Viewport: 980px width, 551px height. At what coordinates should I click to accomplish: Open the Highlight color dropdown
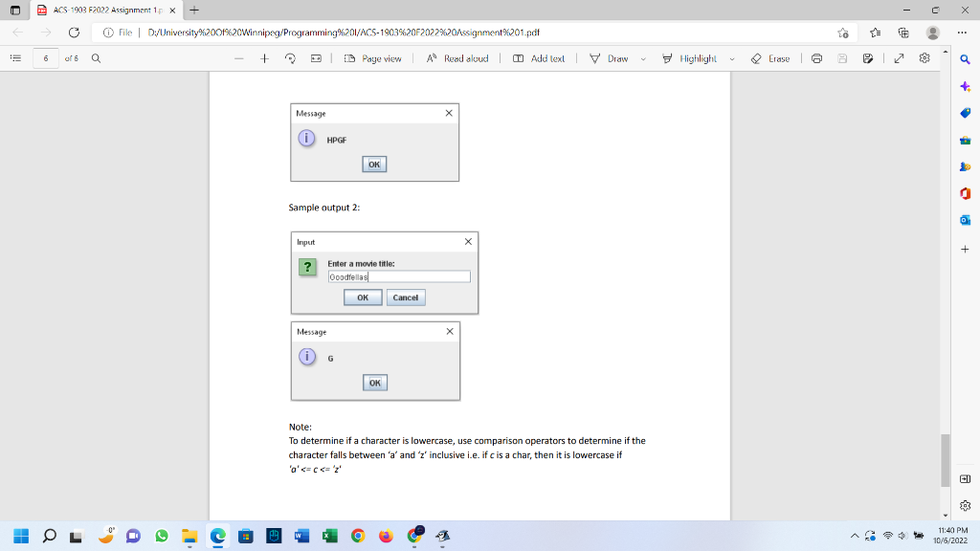731,58
